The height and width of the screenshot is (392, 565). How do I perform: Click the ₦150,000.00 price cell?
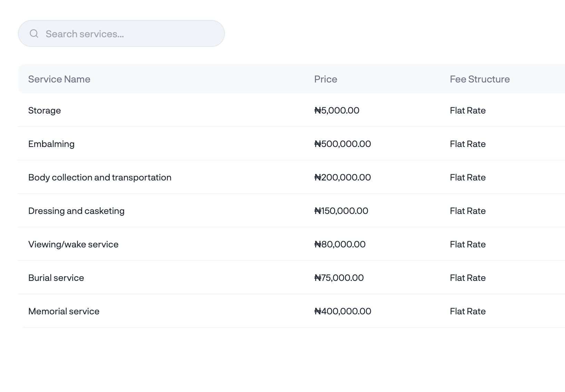[341, 211]
